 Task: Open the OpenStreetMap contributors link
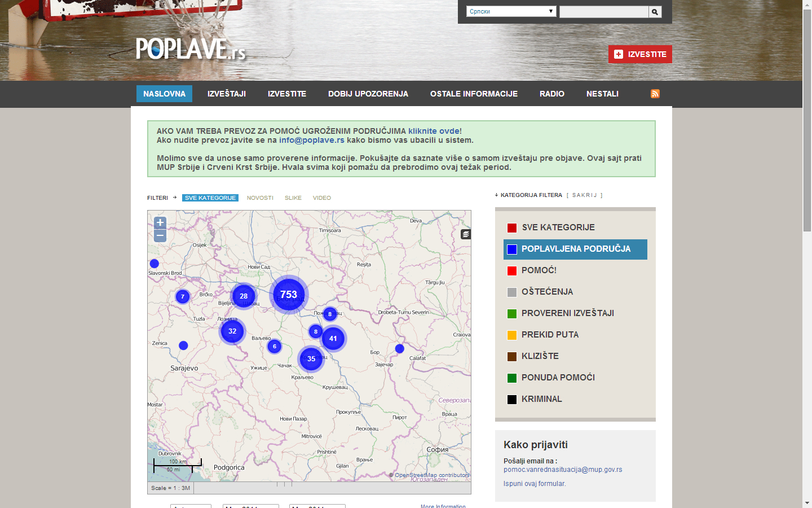click(432, 475)
